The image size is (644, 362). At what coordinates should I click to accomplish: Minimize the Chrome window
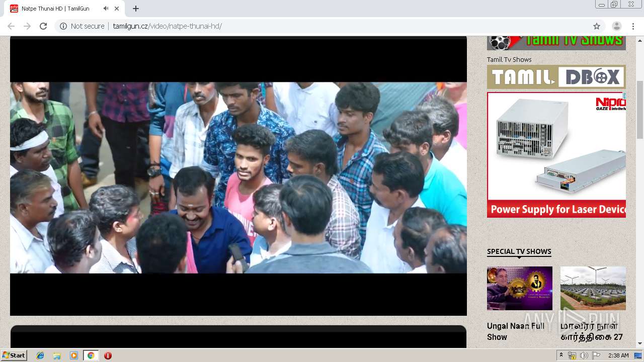602,5
